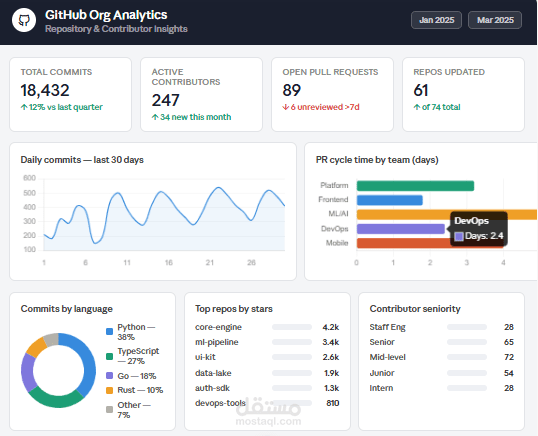Click the Open Pull Requests value 89
Screen dimensions: 538x436
pos(291,91)
